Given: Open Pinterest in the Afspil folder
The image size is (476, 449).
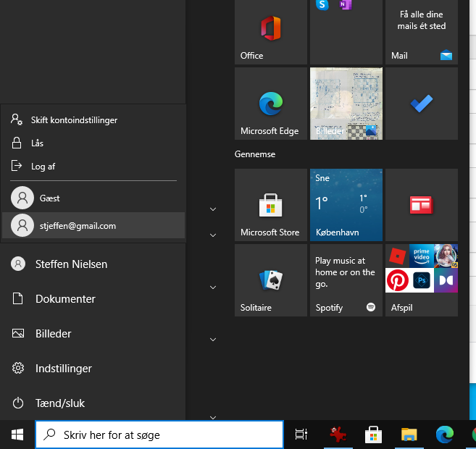Looking at the screenshot, I should tap(397, 280).
